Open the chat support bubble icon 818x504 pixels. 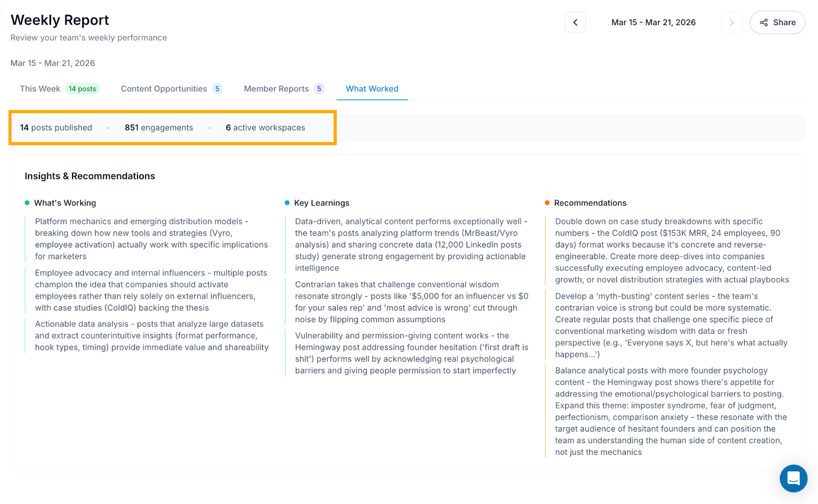pos(793,478)
